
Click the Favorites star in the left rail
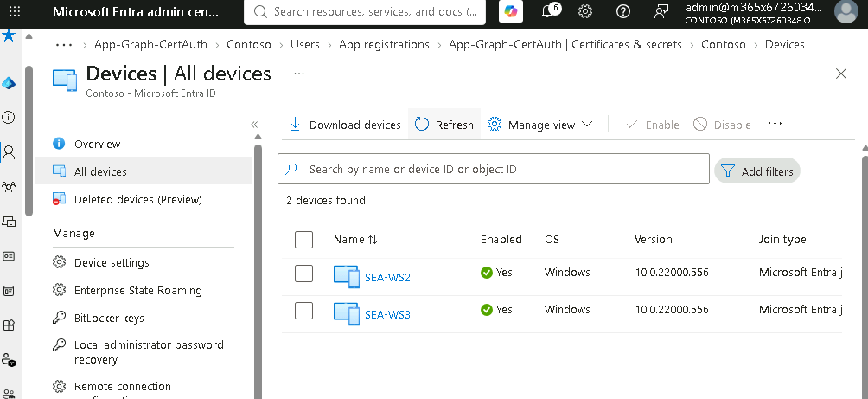tap(9, 36)
